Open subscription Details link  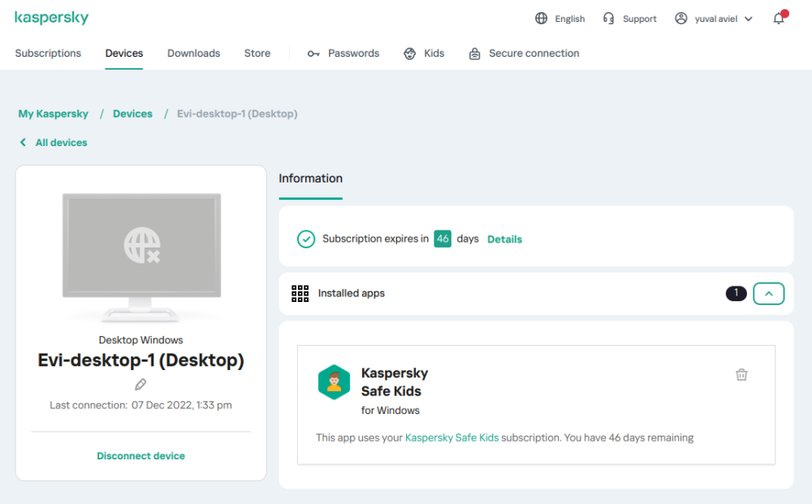click(x=504, y=239)
